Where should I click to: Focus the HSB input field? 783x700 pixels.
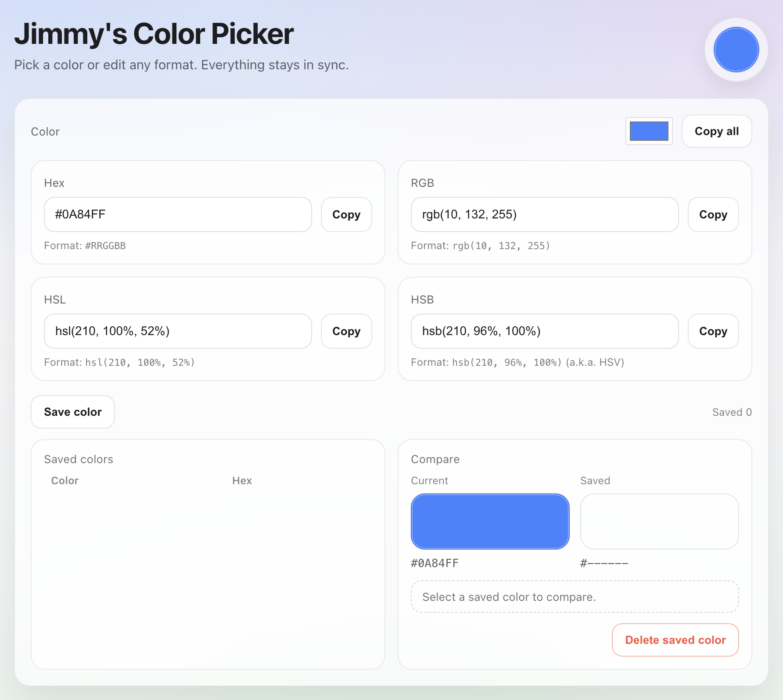[545, 331]
